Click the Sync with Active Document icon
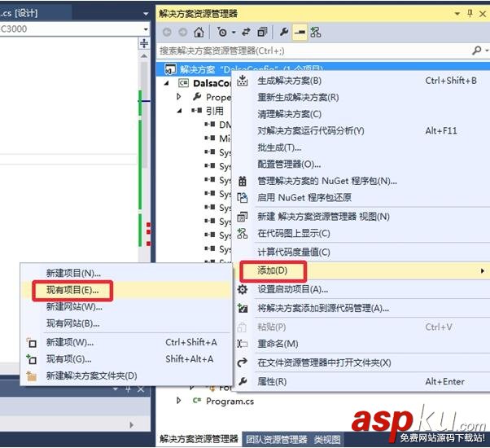This screenshot has height=448, width=490. click(247, 32)
